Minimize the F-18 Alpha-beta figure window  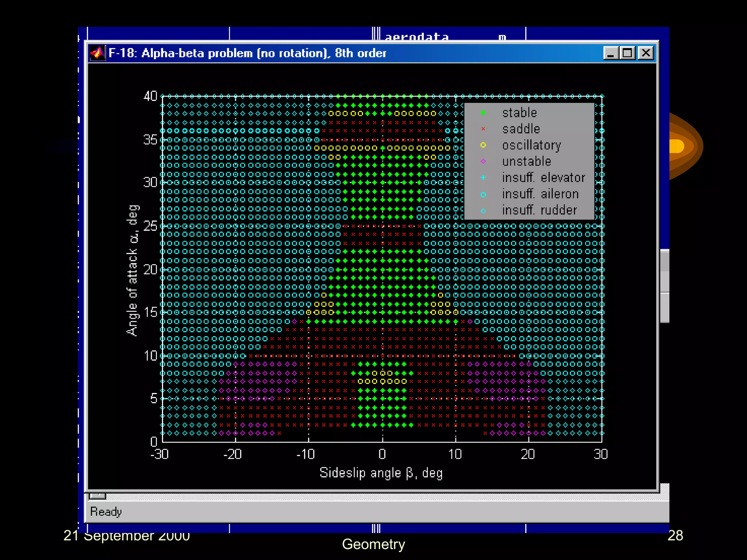(x=611, y=53)
